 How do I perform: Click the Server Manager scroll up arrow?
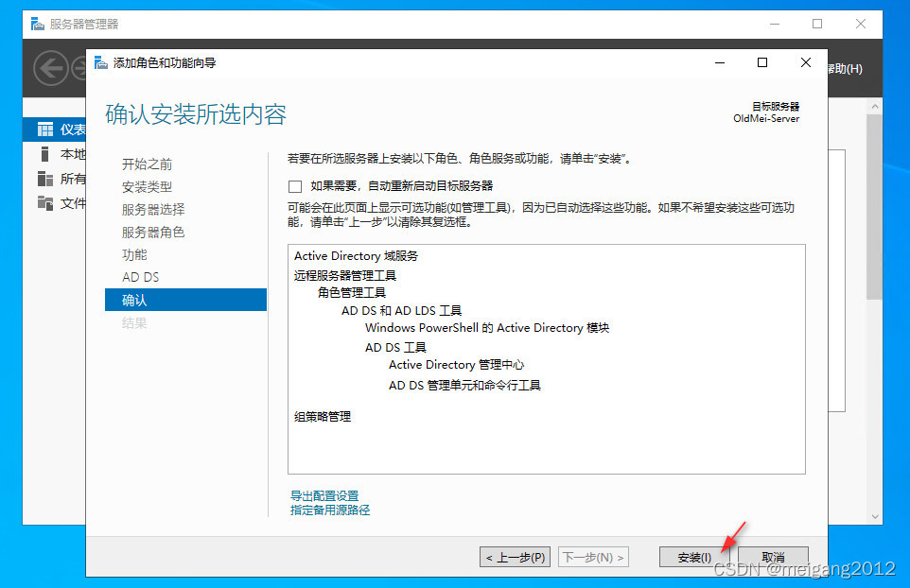coord(875,107)
